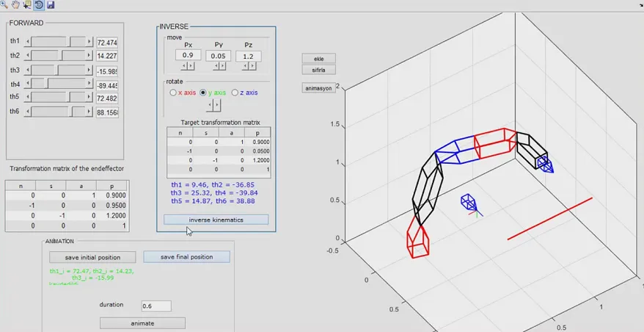
Task: Select the Zoom magnifier tool
Action: pos(4,4)
